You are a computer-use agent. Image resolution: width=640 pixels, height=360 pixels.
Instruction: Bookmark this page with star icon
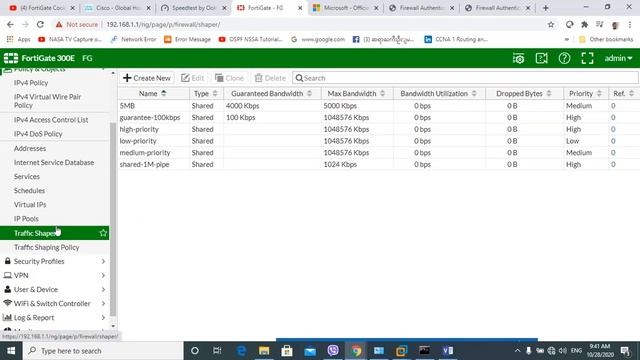[551, 24]
